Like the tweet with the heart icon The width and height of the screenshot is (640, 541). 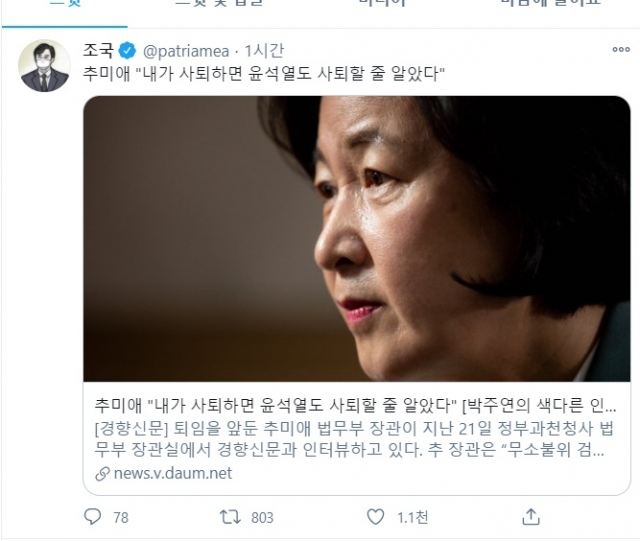tap(375, 517)
